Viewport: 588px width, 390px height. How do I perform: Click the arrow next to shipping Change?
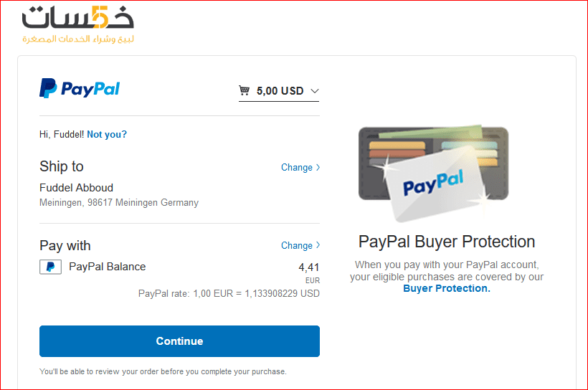(x=318, y=167)
